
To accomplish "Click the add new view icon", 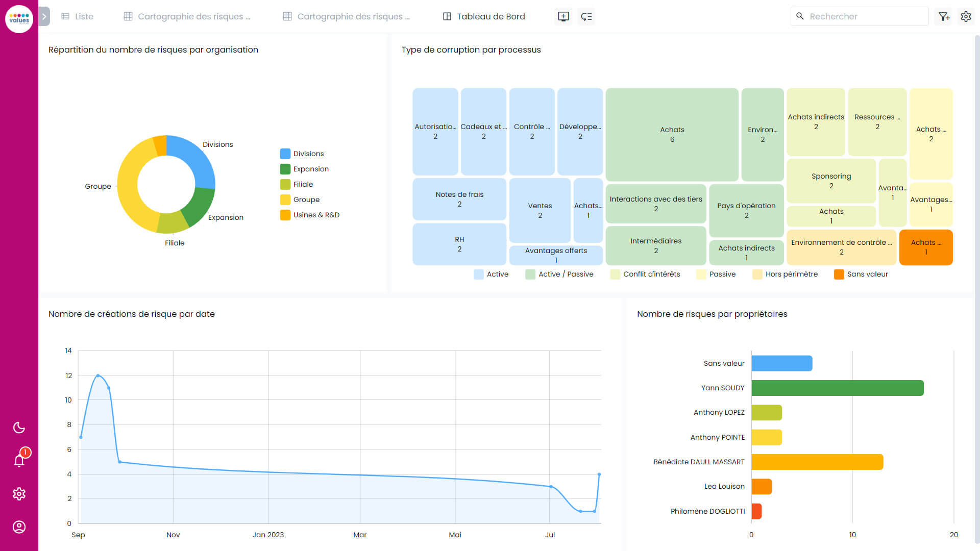I will (563, 16).
